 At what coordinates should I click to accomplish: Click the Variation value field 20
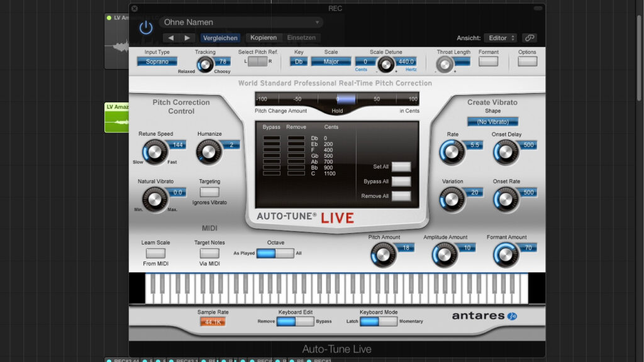[474, 192]
